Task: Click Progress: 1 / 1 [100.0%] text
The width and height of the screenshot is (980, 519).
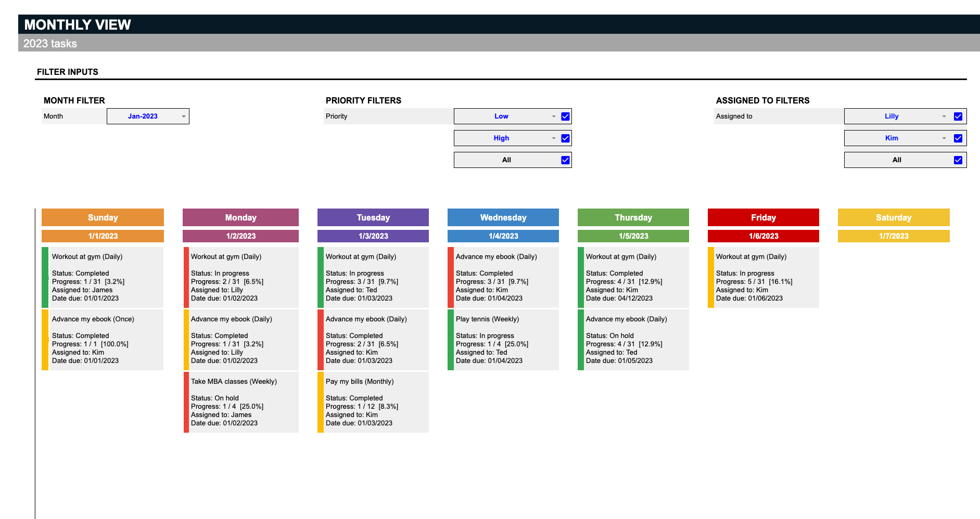Action: (90, 344)
